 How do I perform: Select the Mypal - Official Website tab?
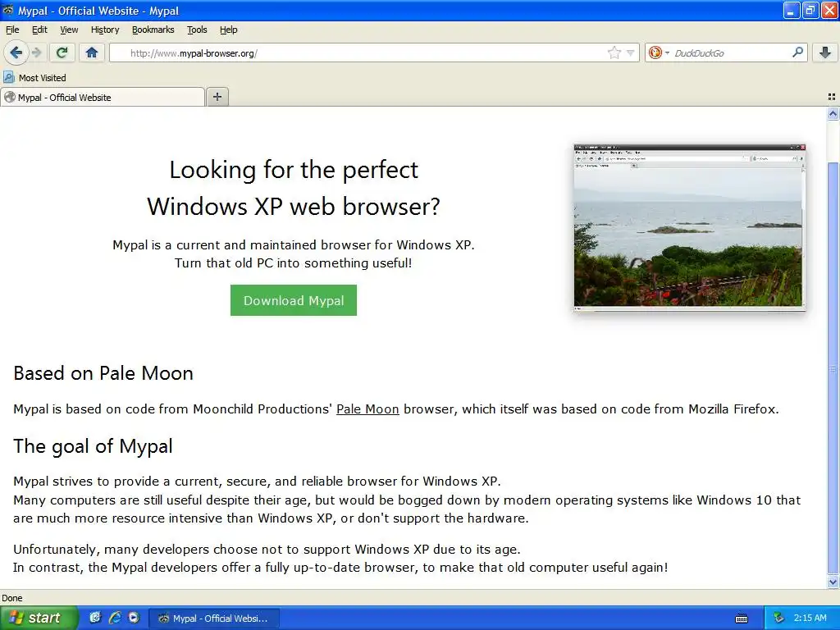(x=103, y=97)
